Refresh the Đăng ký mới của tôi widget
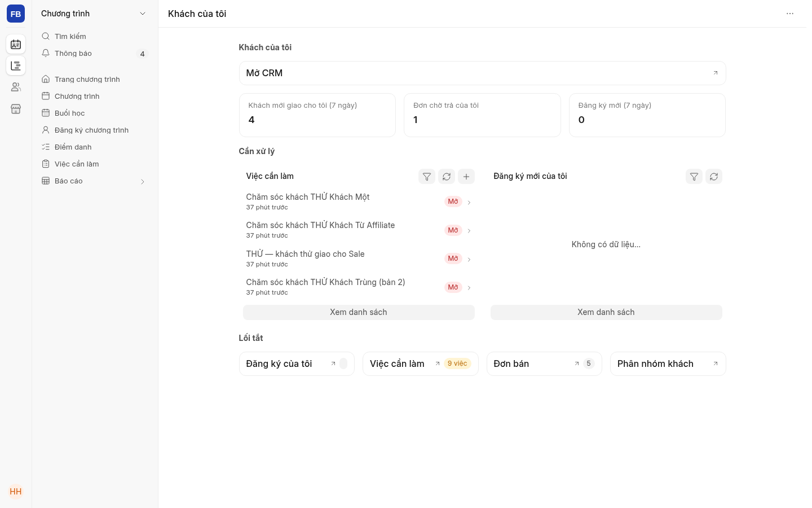The height and width of the screenshot is (508, 812). 714,177
